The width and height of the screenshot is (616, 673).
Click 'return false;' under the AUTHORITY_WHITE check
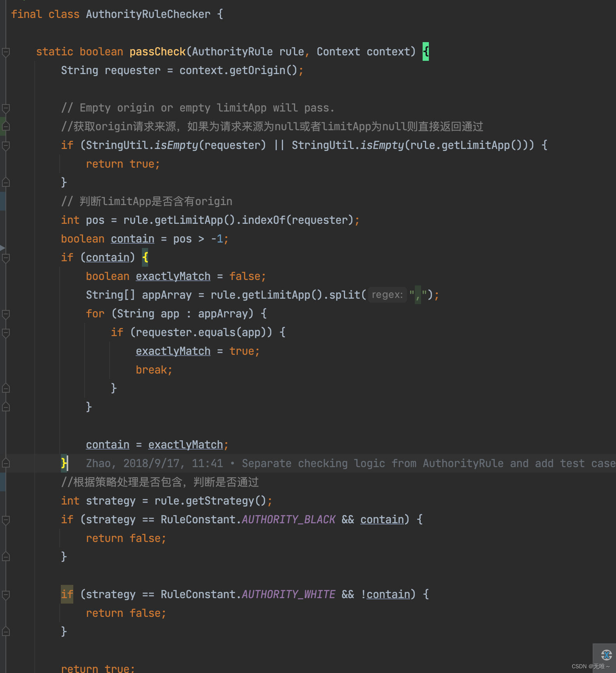126,613
